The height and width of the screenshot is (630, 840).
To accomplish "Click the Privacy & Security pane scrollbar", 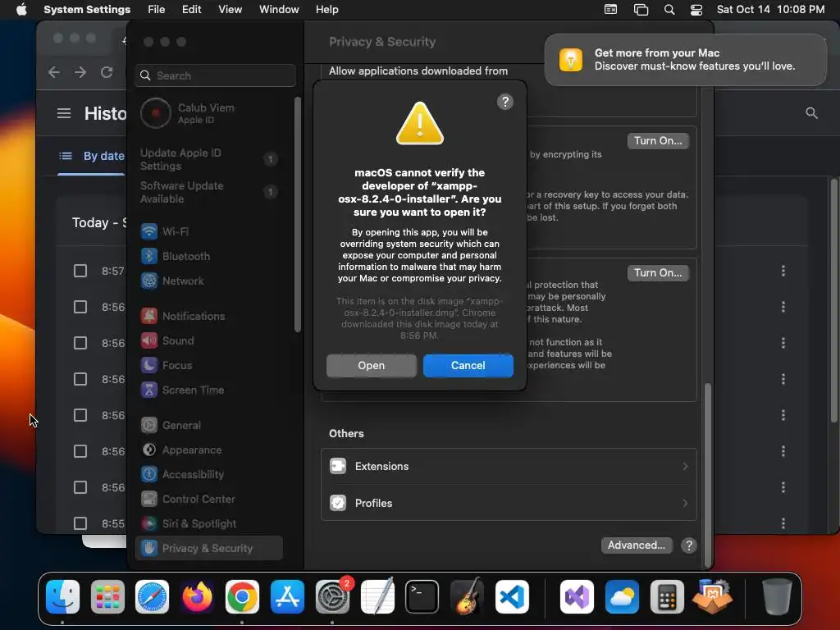I will pyautogui.click(x=708, y=474).
